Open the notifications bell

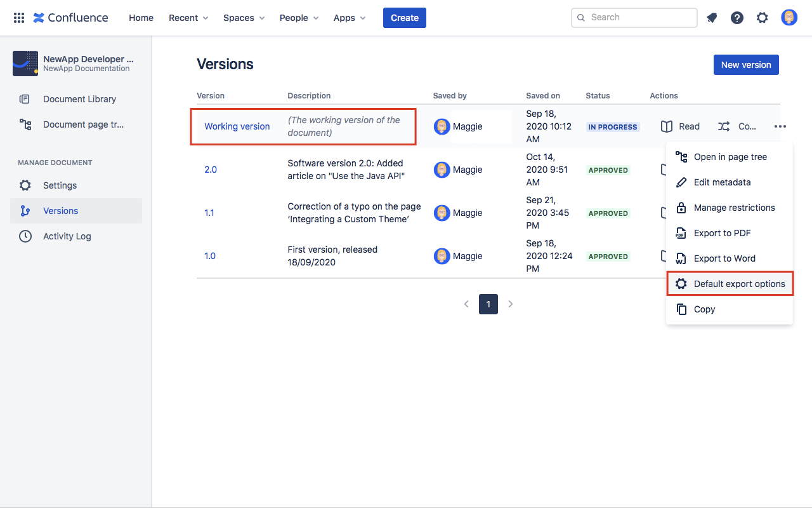(711, 17)
